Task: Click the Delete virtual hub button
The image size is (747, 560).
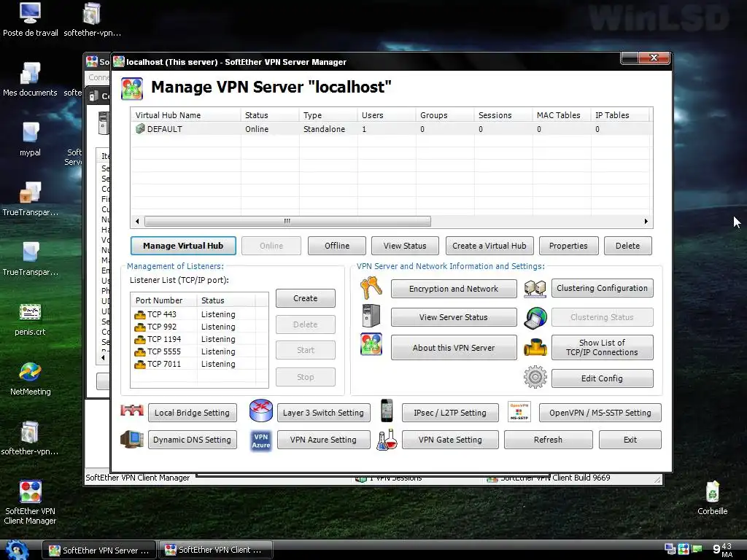Action: click(x=627, y=246)
